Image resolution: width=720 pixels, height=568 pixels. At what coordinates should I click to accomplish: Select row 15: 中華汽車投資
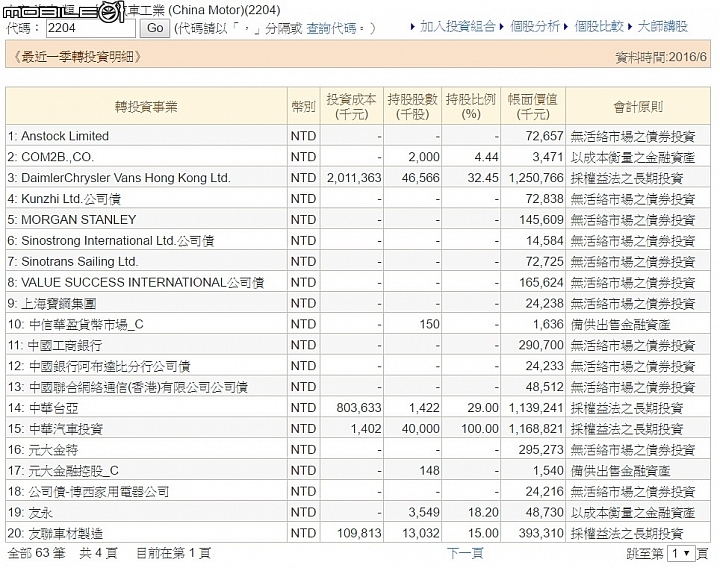pos(358,428)
